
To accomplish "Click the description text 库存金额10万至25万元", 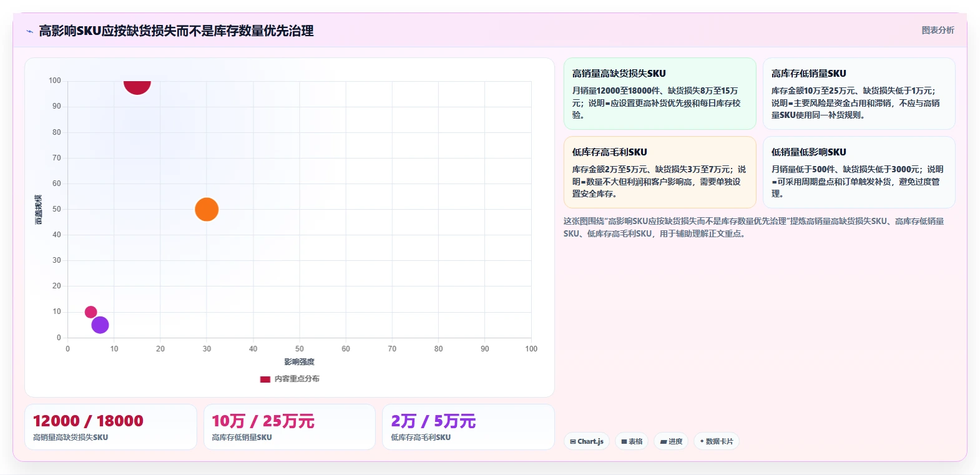I will point(855,103).
